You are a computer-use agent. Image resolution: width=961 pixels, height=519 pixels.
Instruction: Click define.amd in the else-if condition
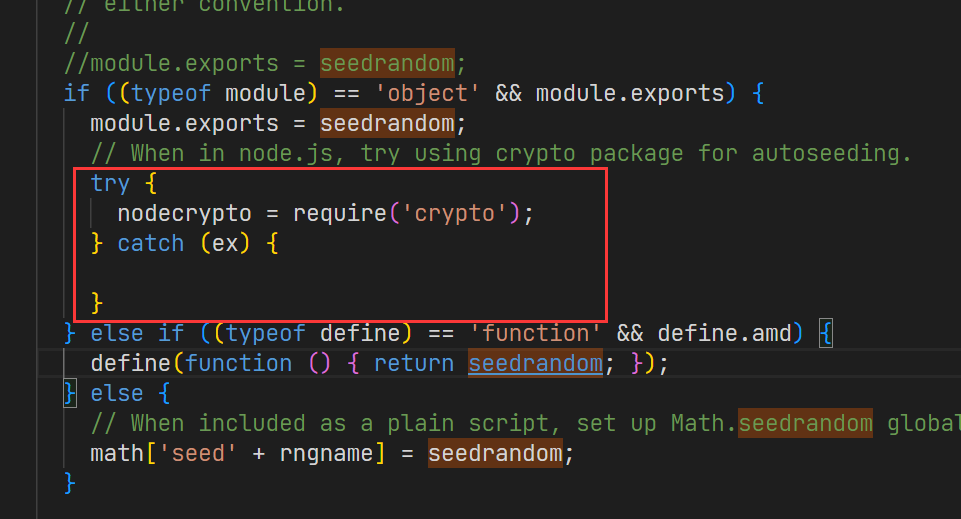(725, 333)
